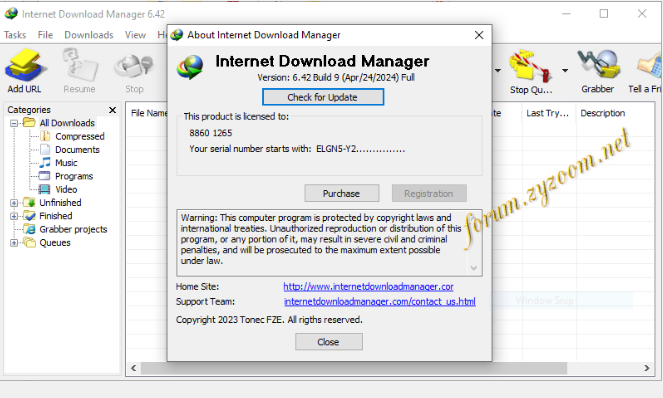Image resolution: width=663 pixels, height=398 pixels.
Task: Click the Finished folder checkmark icon
Action: point(29,215)
